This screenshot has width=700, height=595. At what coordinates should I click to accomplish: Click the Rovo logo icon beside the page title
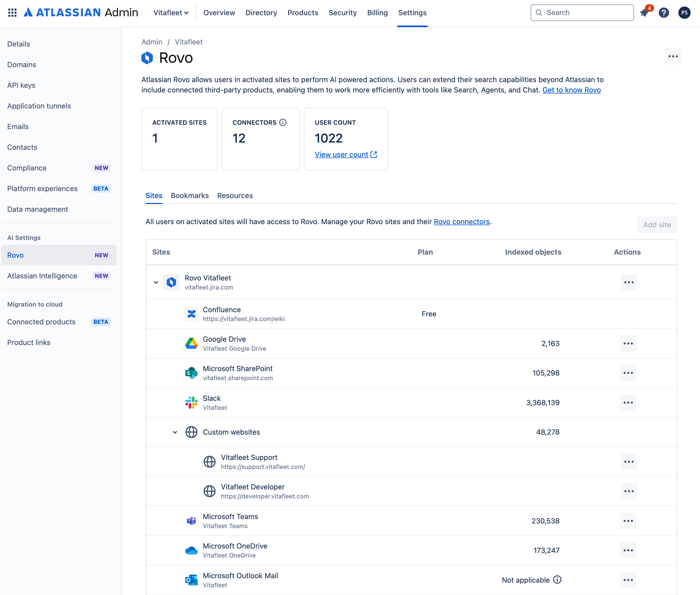(x=147, y=58)
